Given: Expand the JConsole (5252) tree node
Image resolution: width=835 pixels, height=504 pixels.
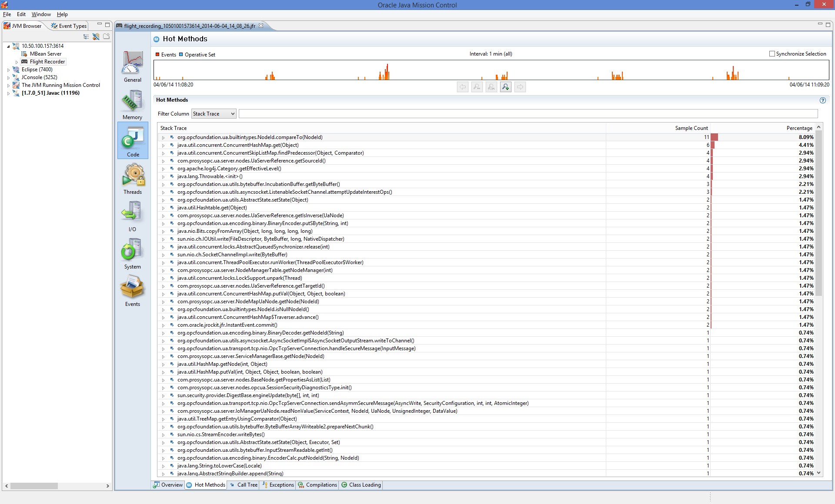Looking at the screenshot, I should [8, 77].
